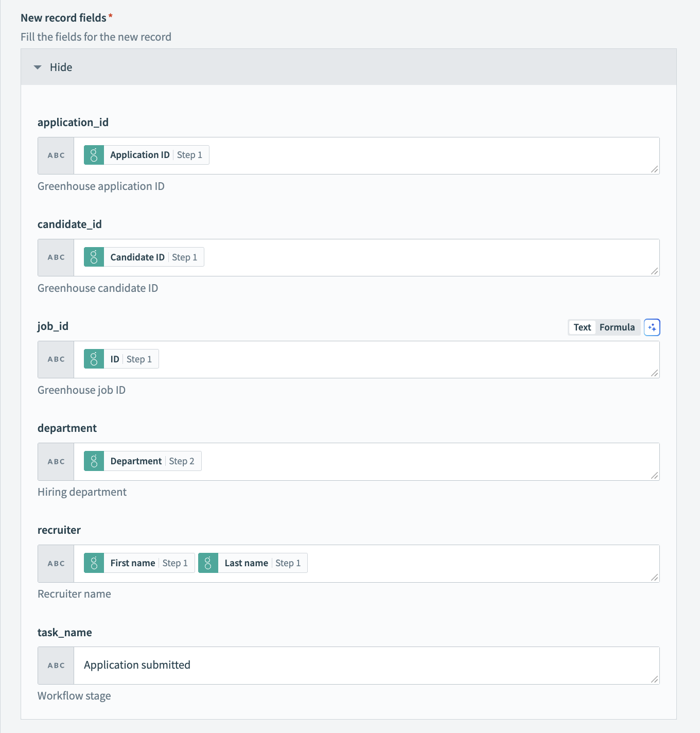Click into the task_name input field

(360, 665)
